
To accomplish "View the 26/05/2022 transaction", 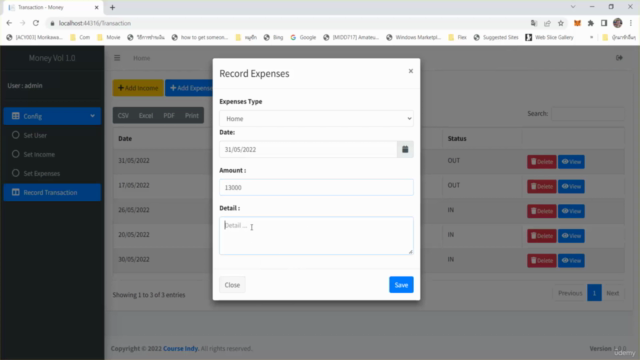I will 571,211.
